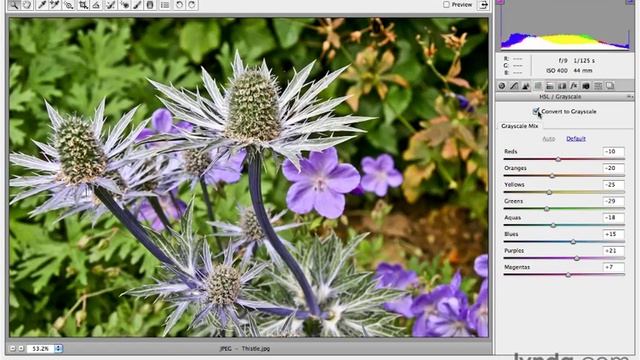The height and width of the screenshot is (360, 640).
Task: Select the Spot Removal tool
Action: 110,5
